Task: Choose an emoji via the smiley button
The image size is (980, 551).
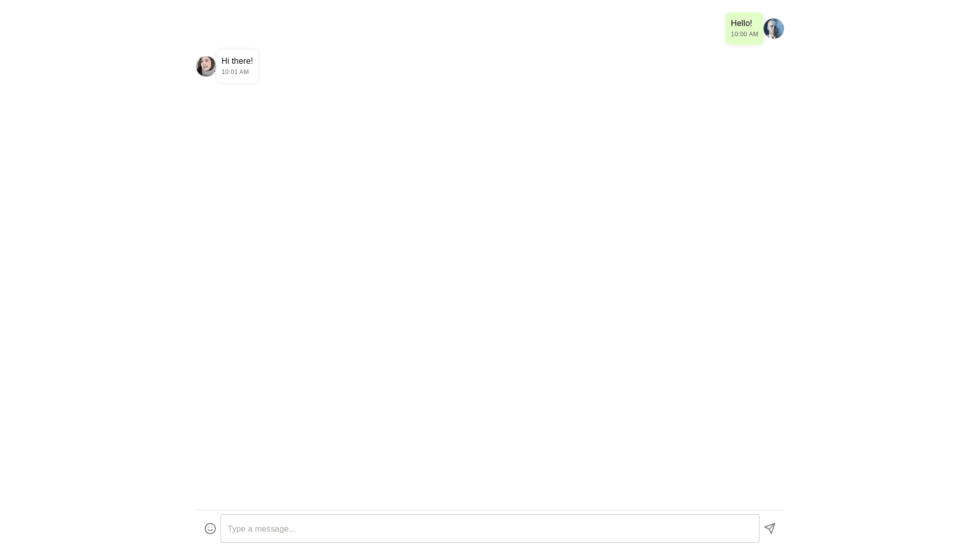Action: [x=210, y=529]
